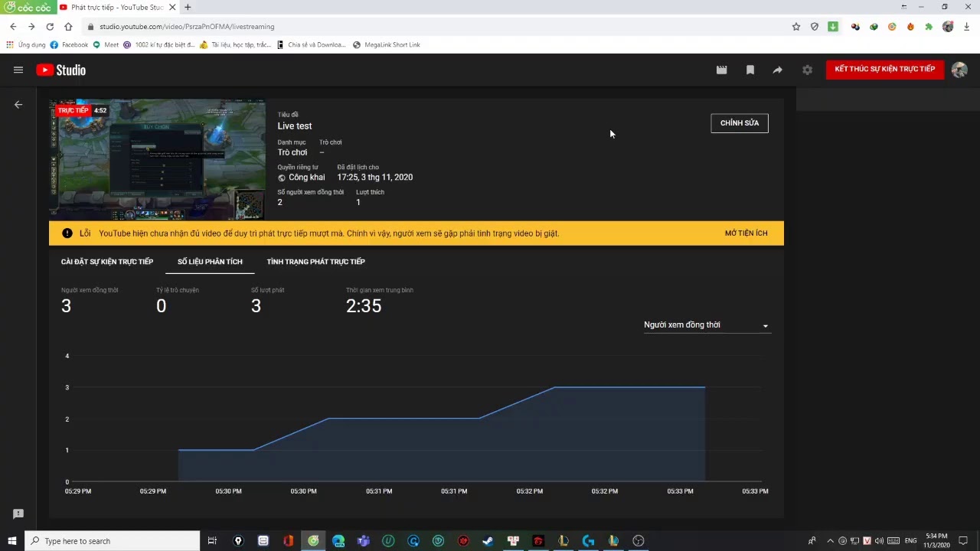Viewport: 980px width, 551px height.
Task: Click the live stream preview thumbnail
Action: (x=157, y=159)
